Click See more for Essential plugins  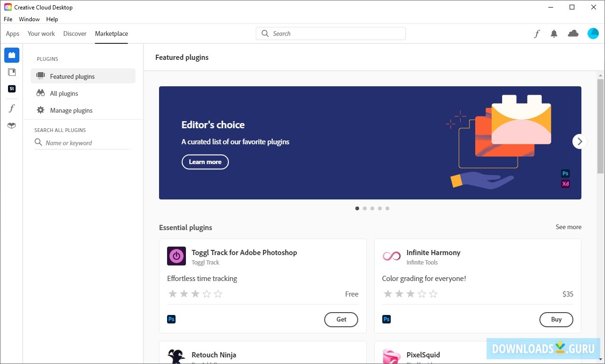tap(568, 227)
